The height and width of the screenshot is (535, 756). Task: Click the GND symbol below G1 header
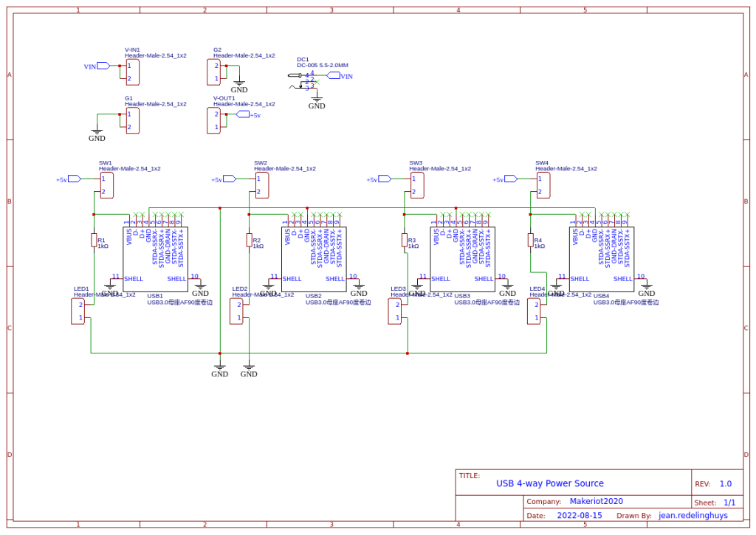[97, 135]
